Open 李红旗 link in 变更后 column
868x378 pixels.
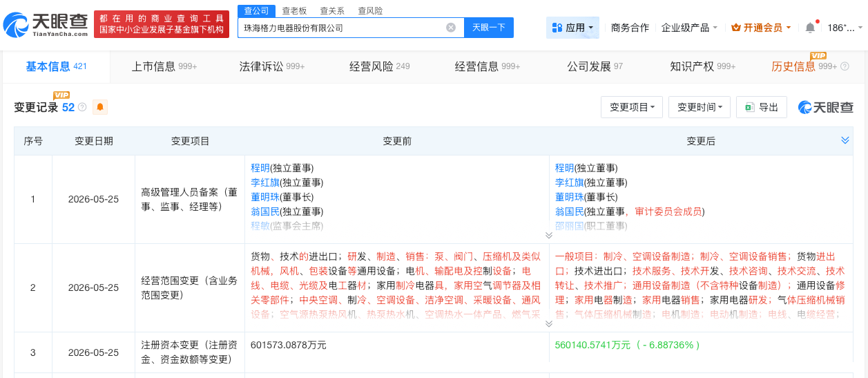569,182
